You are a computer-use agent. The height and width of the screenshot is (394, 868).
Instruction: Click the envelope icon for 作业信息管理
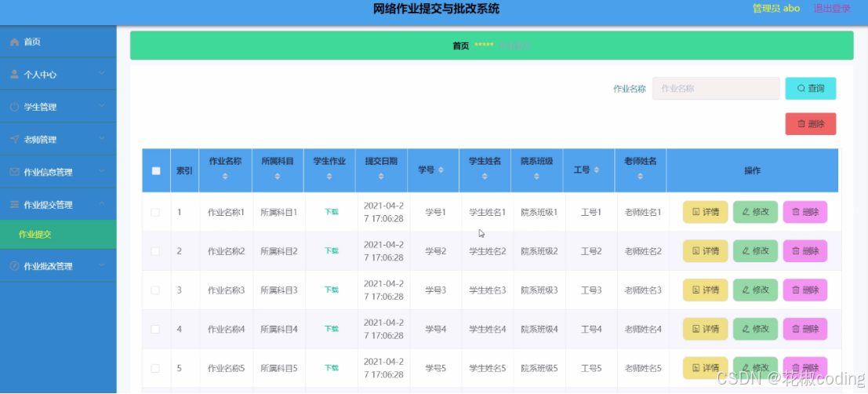coord(15,172)
